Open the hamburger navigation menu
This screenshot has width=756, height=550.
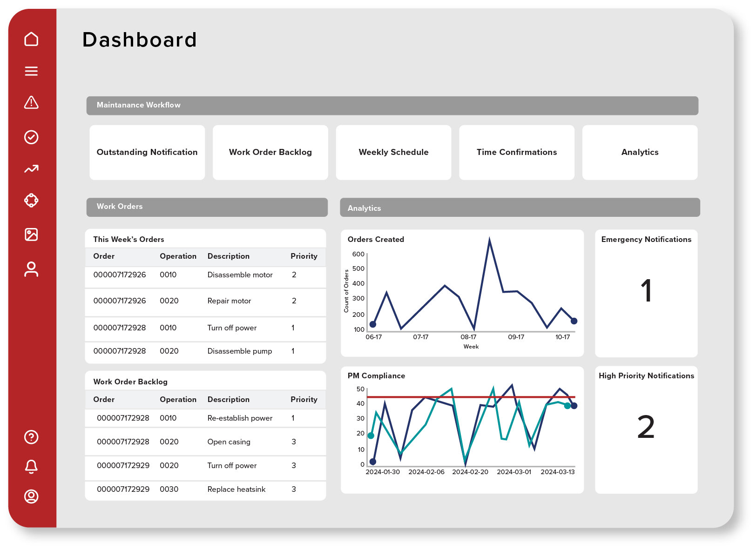point(31,71)
